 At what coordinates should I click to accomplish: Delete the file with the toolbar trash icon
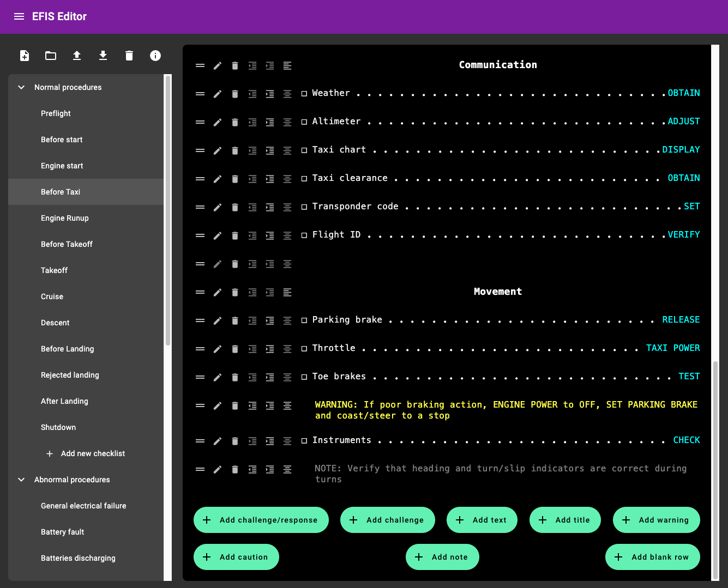pyautogui.click(x=129, y=56)
